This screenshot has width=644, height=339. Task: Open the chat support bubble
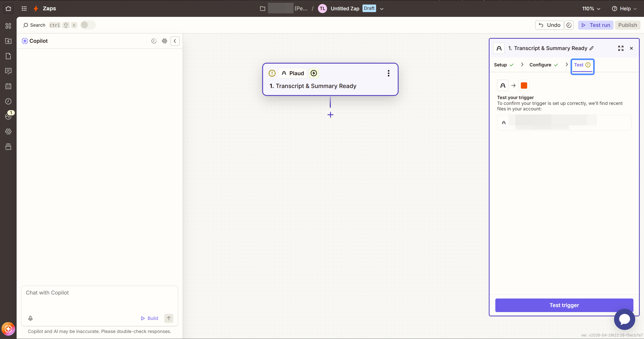(x=624, y=319)
